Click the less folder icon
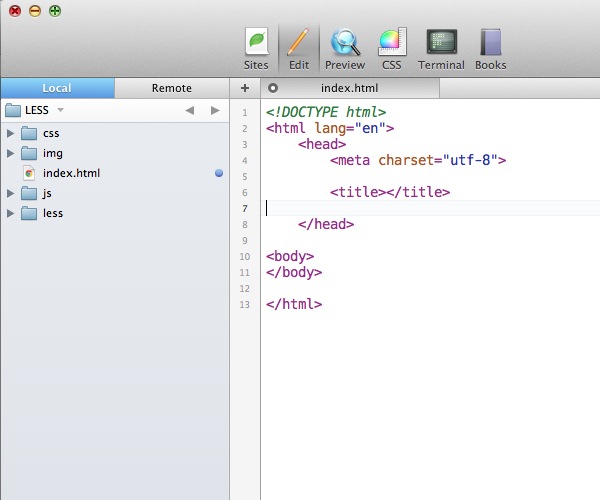This screenshot has height=500, width=600. (x=29, y=213)
